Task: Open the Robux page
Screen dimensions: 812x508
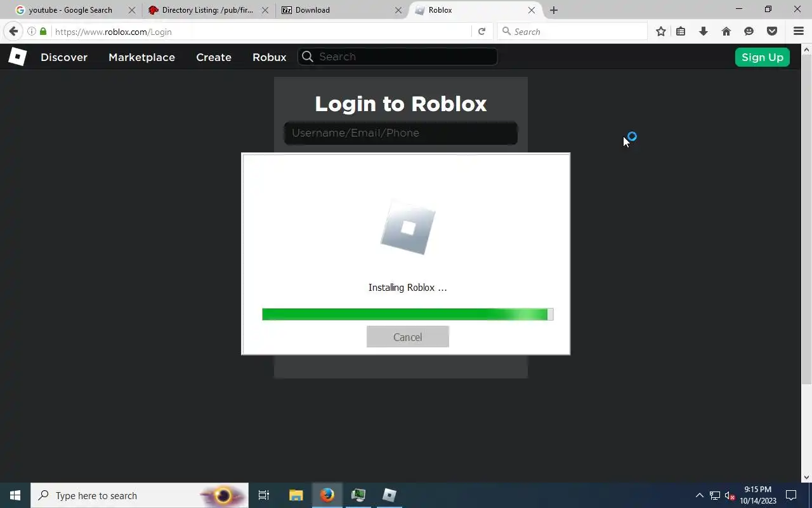Action: tap(270, 57)
